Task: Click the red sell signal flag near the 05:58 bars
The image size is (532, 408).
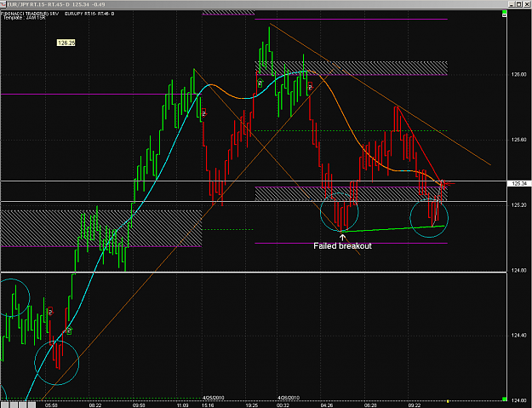Action: coord(50,311)
